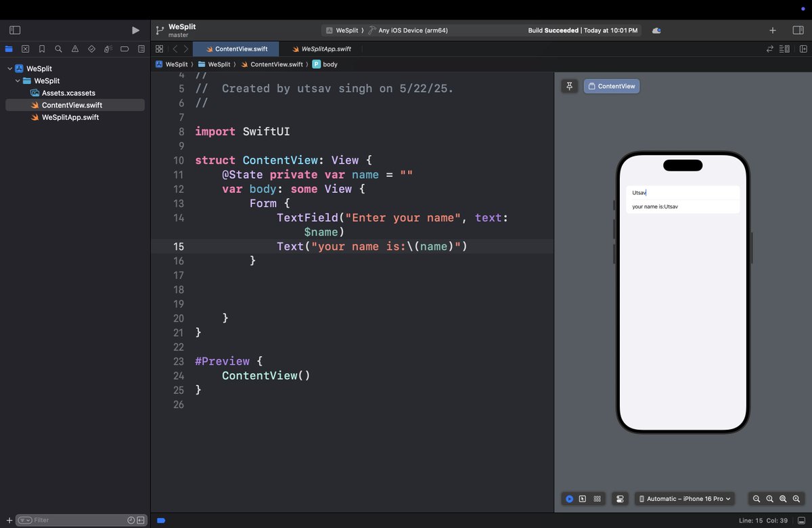Show preview Variants grid
The width and height of the screenshot is (812, 528).
(597, 499)
